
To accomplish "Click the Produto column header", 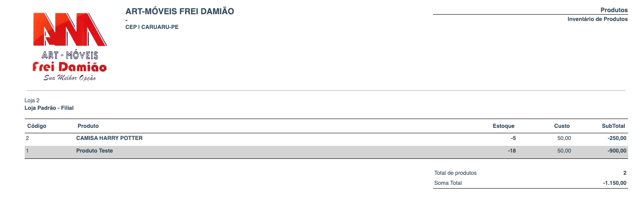I will (x=88, y=126).
